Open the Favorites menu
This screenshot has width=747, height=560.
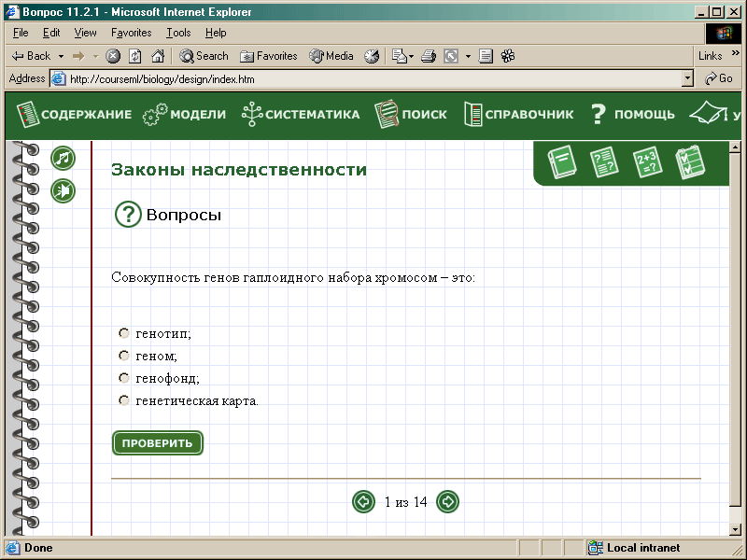pos(132,33)
